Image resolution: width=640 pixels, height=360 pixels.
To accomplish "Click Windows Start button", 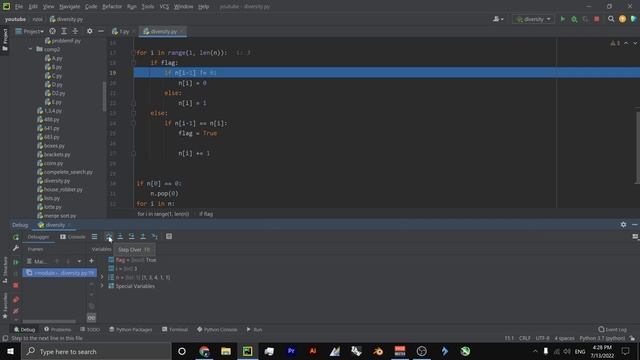I will [11, 351].
